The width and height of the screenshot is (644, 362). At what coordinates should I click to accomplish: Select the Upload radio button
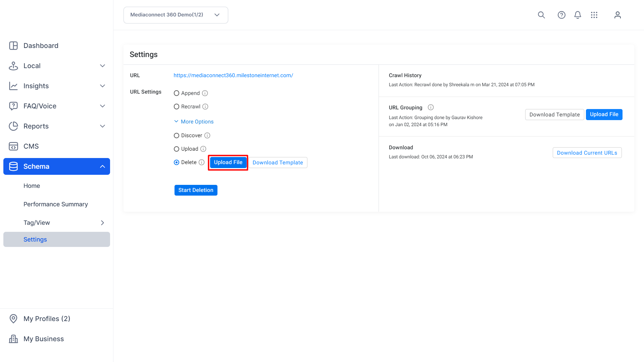click(177, 149)
